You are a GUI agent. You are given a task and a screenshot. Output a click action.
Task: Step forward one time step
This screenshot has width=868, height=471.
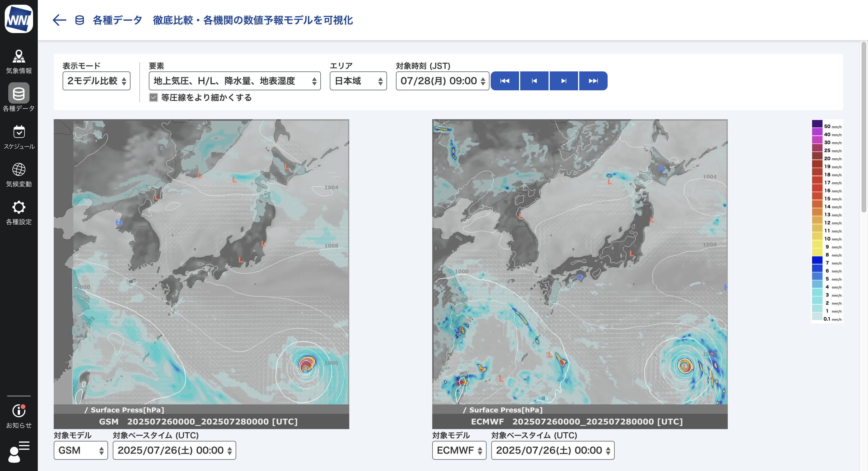click(564, 81)
